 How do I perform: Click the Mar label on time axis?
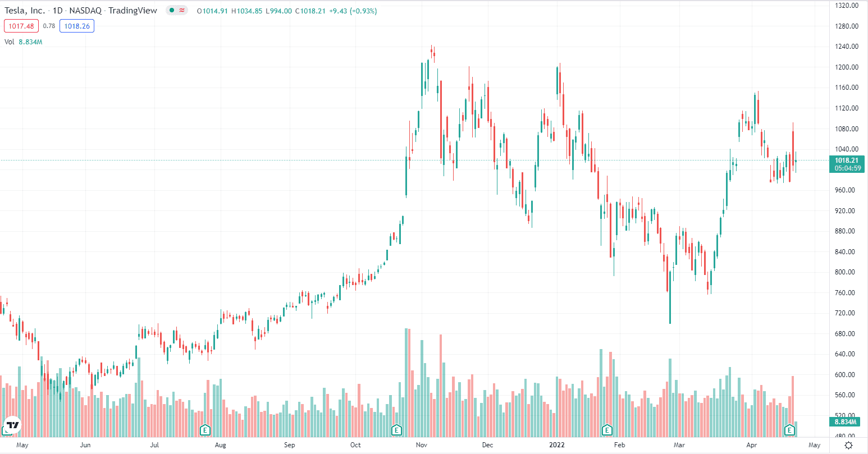tap(679, 446)
